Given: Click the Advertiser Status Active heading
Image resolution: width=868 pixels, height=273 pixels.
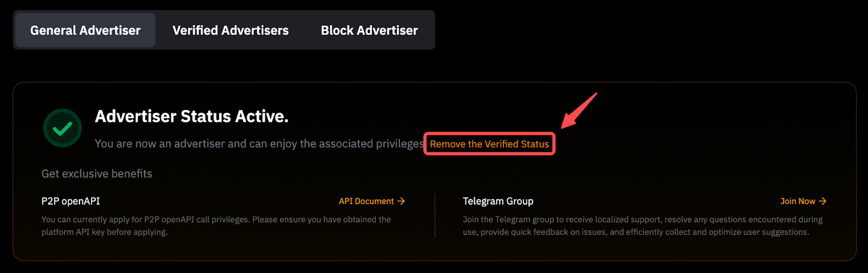Looking at the screenshot, I should tap(192, 116).
